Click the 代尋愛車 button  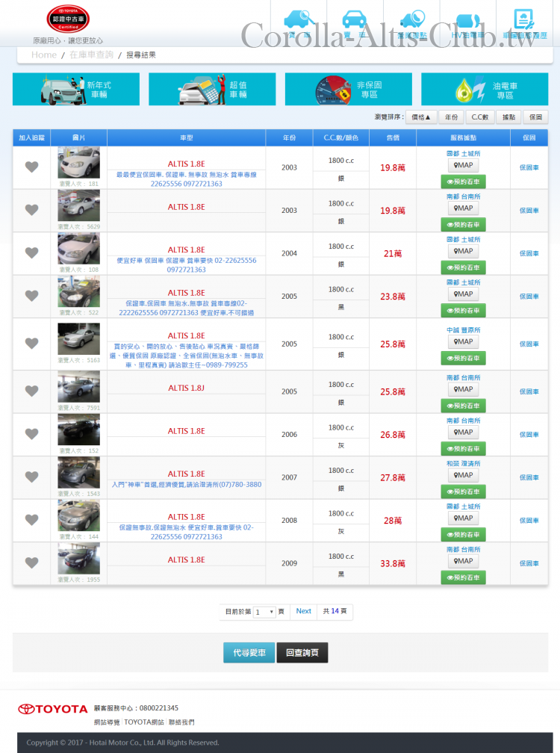point(249,653)
